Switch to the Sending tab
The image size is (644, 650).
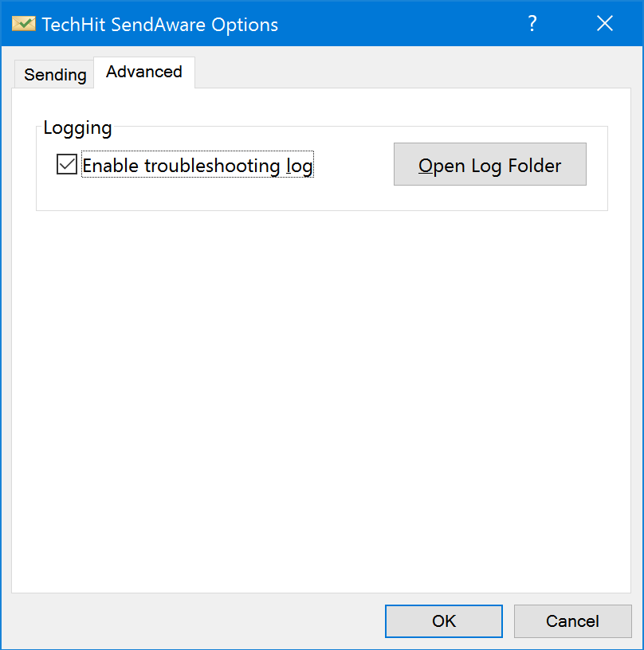click(x=55, y=75)
